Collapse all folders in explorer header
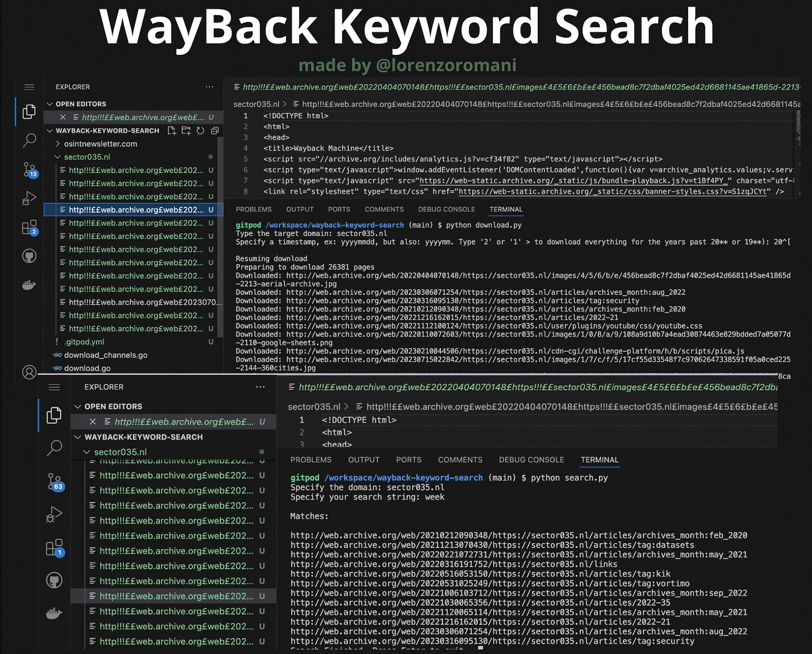The height and width of the screenshot is (654, 812). click(215, 130)
